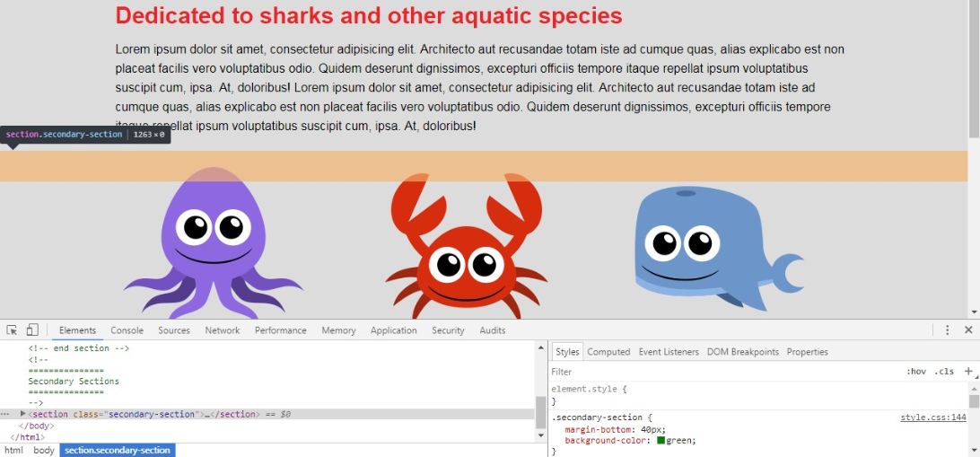Screen dimensions: 980x457
Task: Open DevTools three-dot customize menu
Action: 947,330
